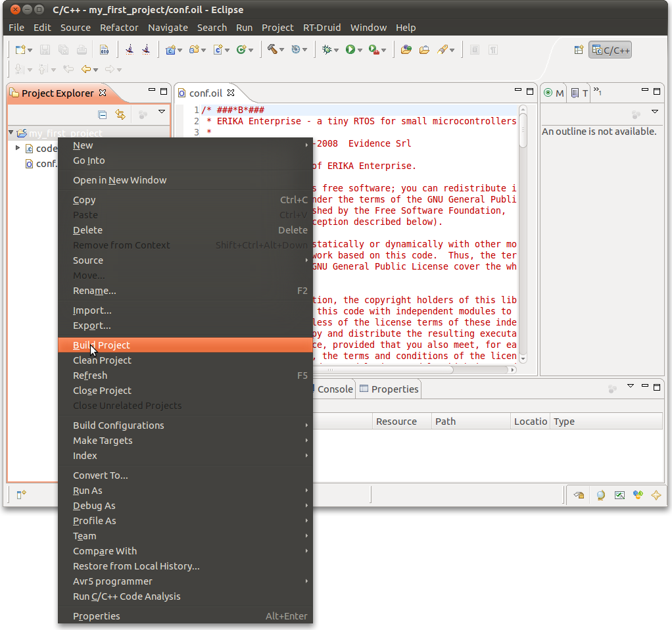Select the conf.oil editor tab

pyautogui.click(x=205, y=93)
